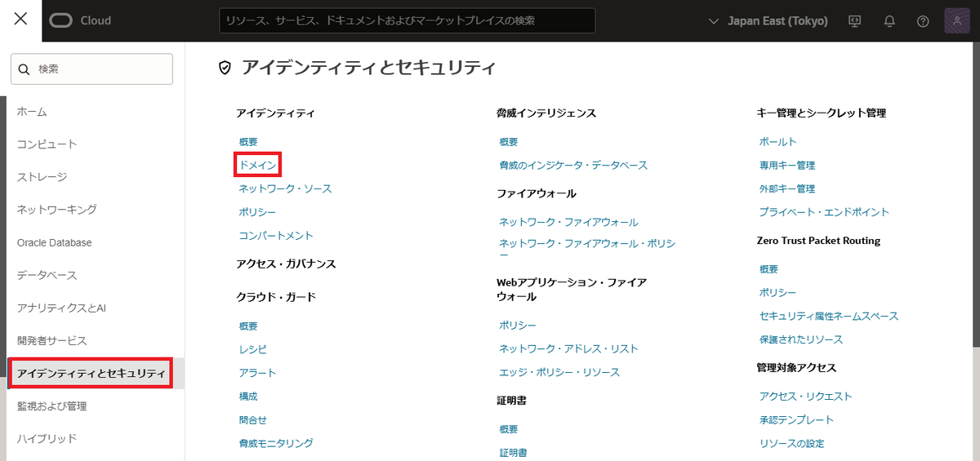Open ポリシー under Zero Trust Packet Routing
This screenshot has width=980, height=461.
coord(778,292)
